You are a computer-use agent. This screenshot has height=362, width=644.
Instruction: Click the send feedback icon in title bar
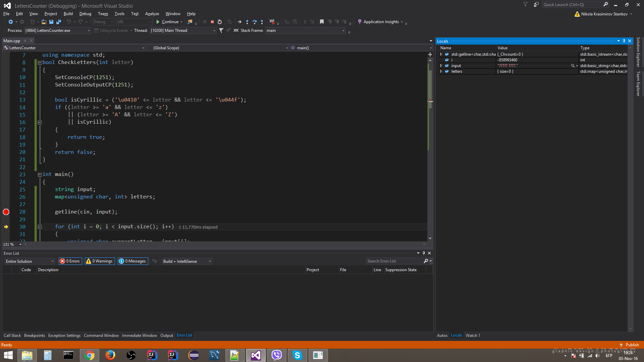[x=536, y=5]
